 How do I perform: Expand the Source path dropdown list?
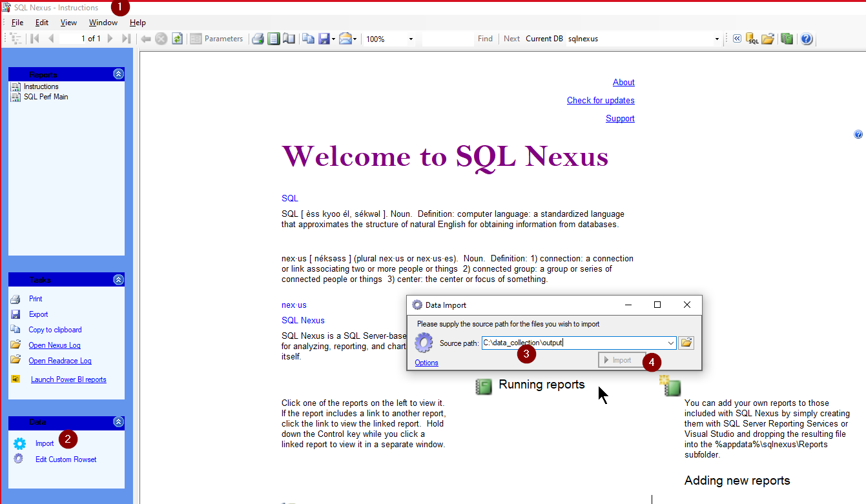coord(671,343)
